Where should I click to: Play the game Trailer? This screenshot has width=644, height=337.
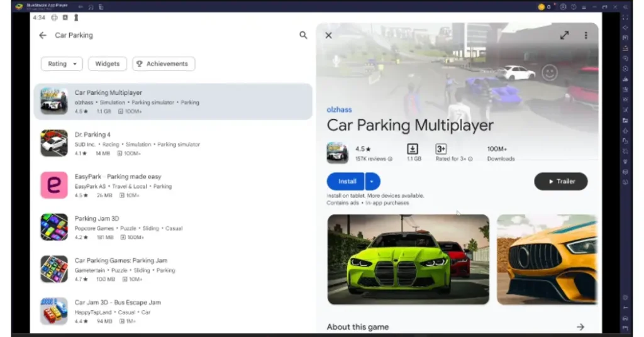click(x=560, y=182)
